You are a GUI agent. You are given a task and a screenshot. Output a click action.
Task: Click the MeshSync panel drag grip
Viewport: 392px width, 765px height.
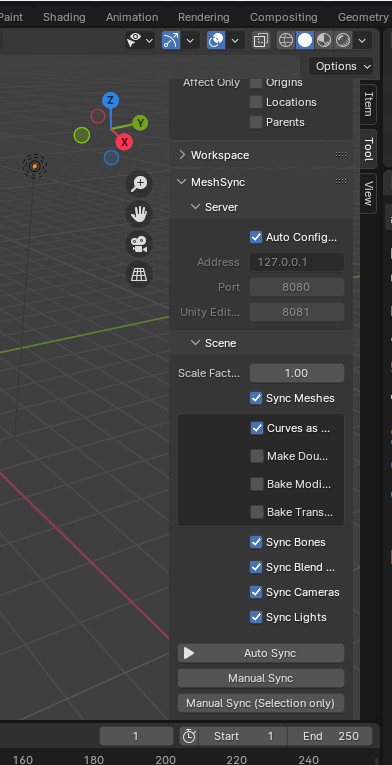(x=341, y=181)
